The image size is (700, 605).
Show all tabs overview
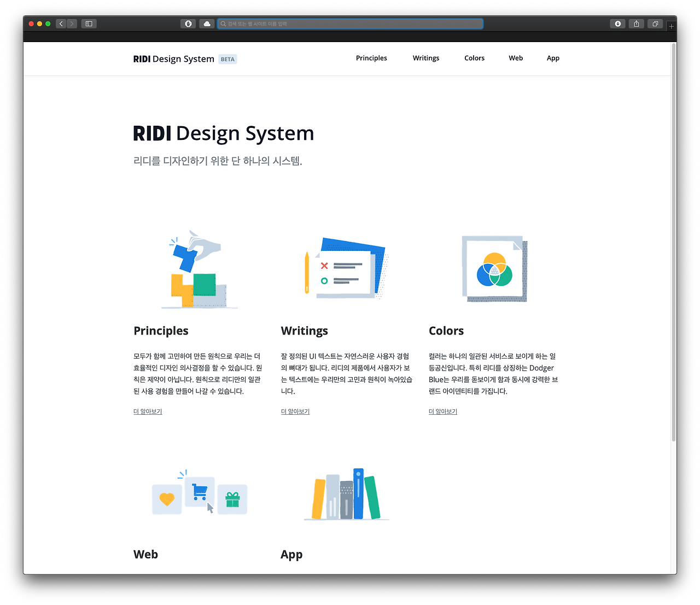point(655,24)
